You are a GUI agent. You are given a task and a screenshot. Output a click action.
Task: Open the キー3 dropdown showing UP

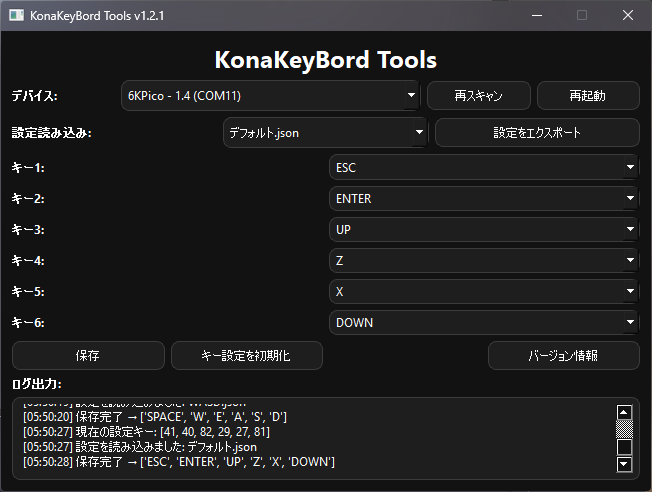tap(484, 230)
